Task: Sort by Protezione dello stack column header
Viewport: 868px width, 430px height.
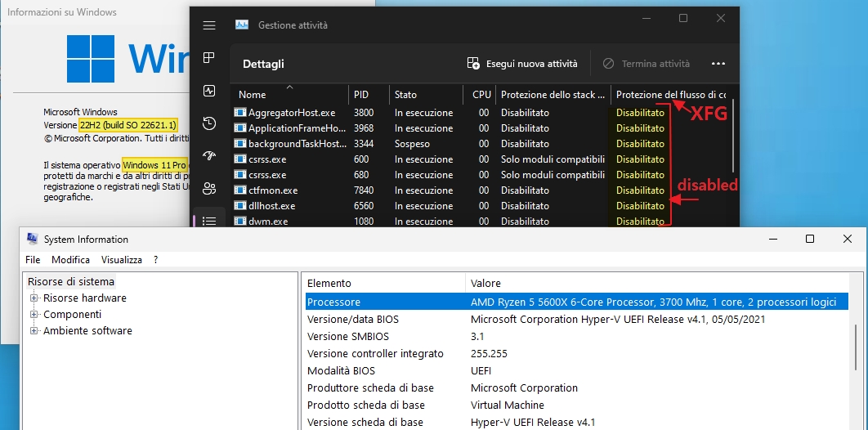Action: 553,95
